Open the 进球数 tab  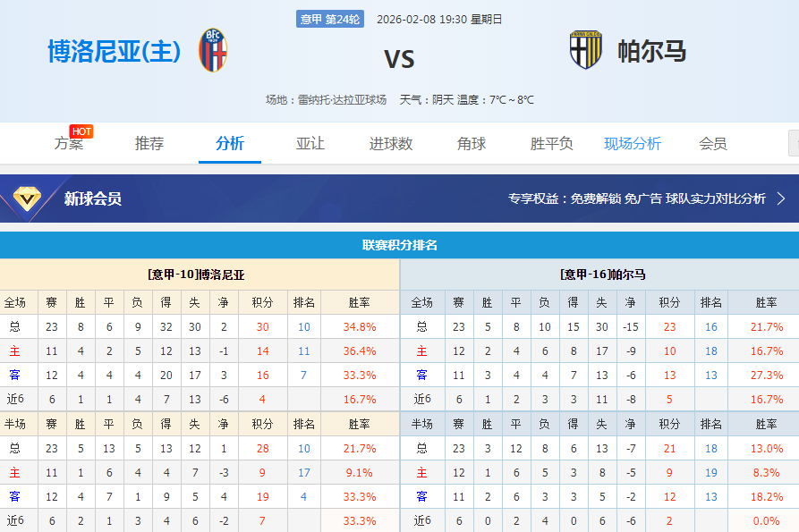pos(391,143)
